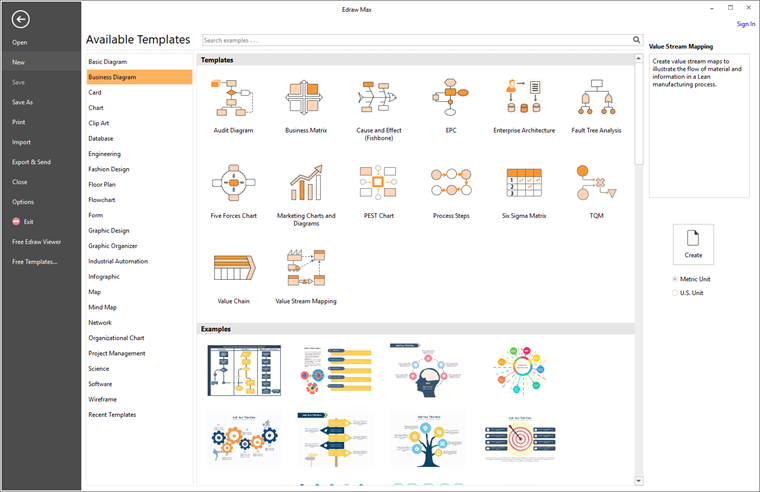This screenshot has width=760, height=492.
Task: Select the Project Management category
Action: click(140, 353)
